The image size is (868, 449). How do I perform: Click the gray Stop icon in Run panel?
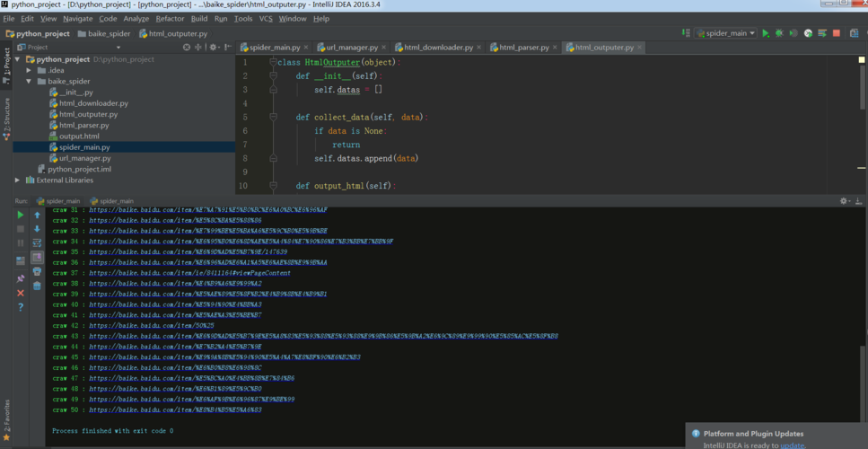[x=21, y=229]
